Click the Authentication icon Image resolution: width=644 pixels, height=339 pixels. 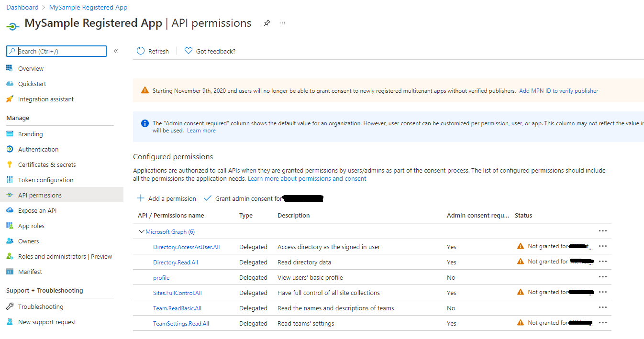10,149
